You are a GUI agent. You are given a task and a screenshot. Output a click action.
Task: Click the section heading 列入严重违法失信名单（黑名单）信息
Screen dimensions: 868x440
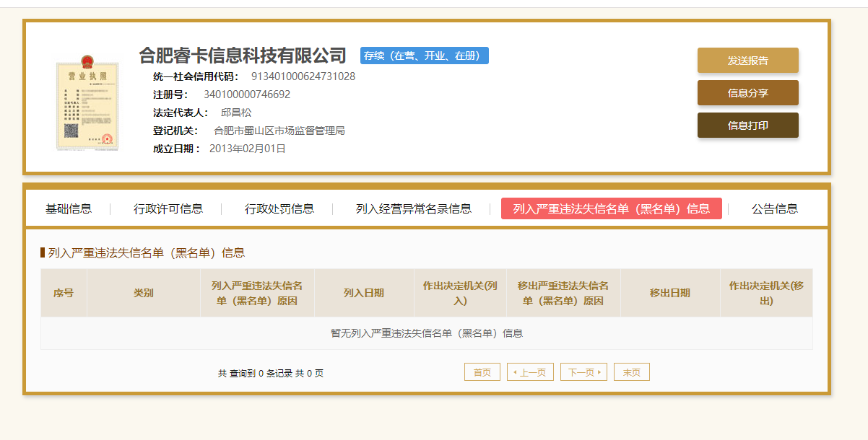point(146,252)
